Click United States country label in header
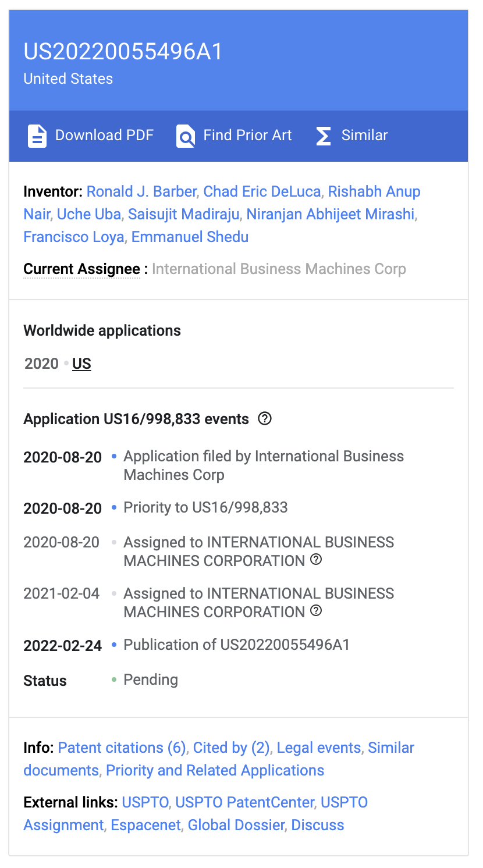This screenshot has height=868, width=483. pos(68,79)
